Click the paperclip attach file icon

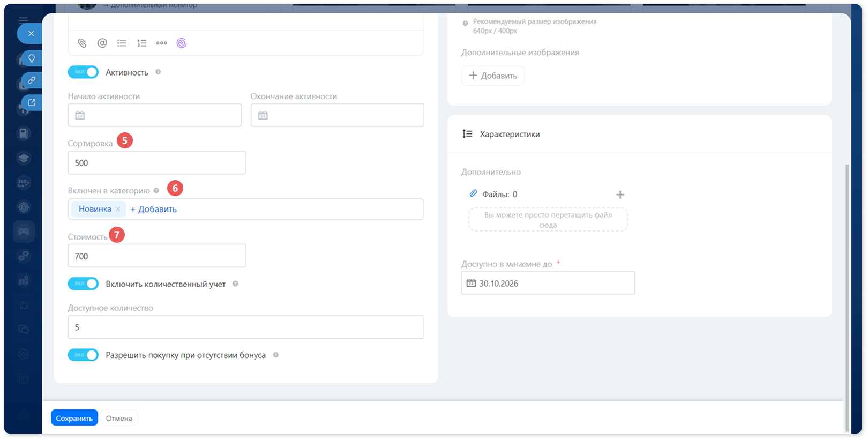pyautogui.click(x=82, y=43)
